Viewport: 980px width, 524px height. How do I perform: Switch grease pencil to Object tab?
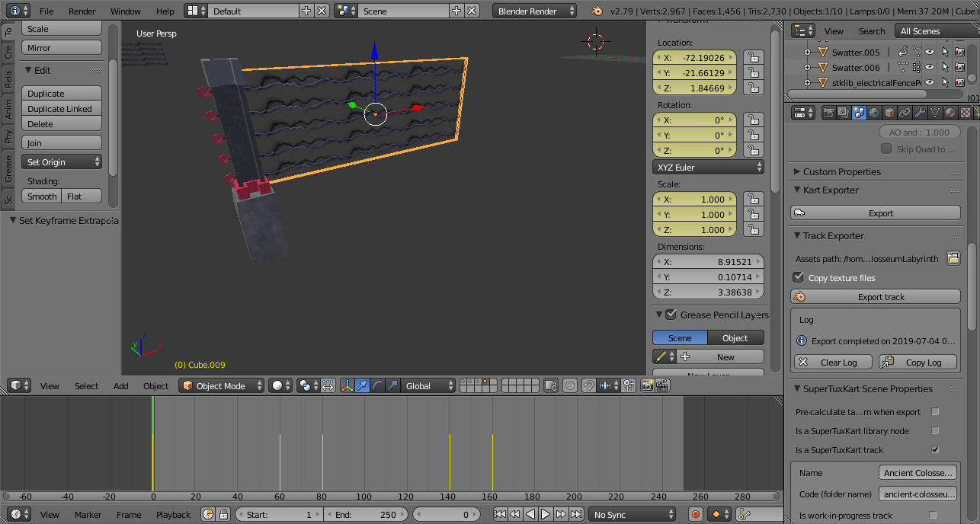[735, 338]
